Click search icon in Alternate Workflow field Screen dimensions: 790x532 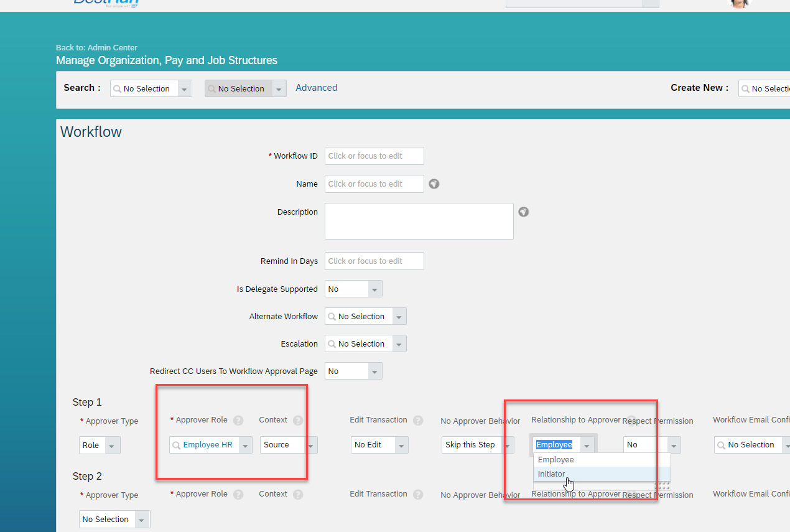pyautogui.click(x=332, y=317)
